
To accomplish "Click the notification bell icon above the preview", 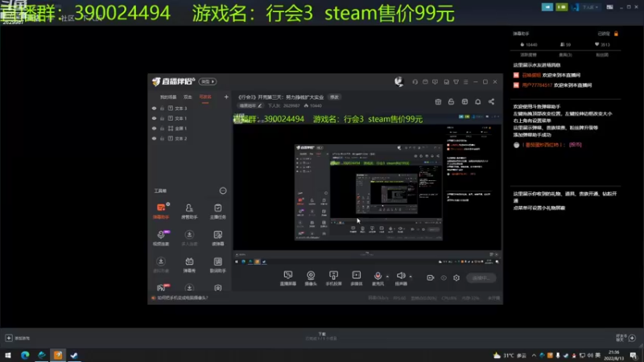I will pos(477,101).
